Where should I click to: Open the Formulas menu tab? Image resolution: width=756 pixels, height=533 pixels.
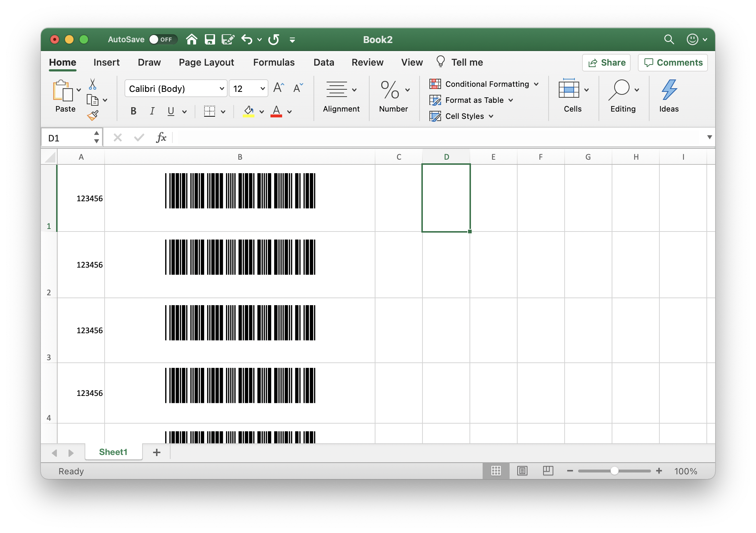273,62
